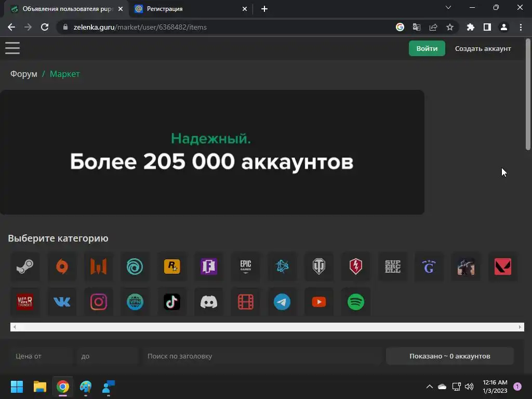This screenshot has width=532, height=399.
Task: Open the Chrome three-dot menu
Action: click(x=521, y=27)
